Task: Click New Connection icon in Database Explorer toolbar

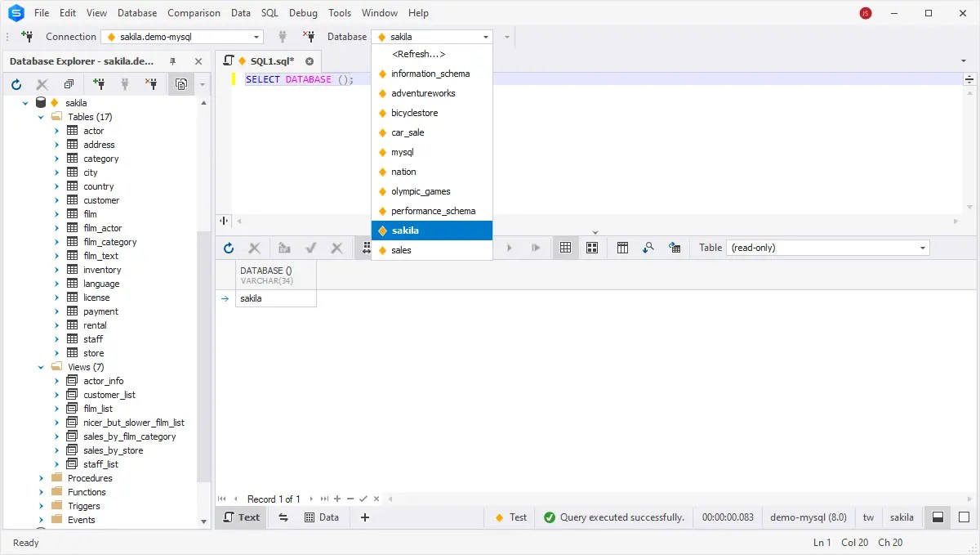Action: [x=99, y=84]
